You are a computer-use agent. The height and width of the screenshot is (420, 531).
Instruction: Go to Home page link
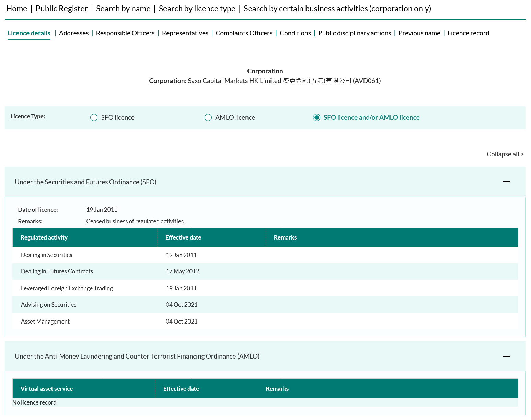point(16,9)
